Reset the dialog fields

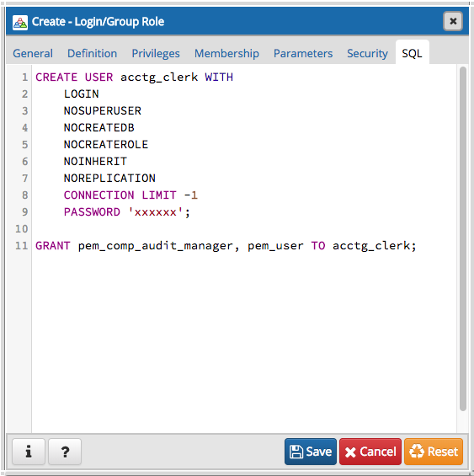434,452
